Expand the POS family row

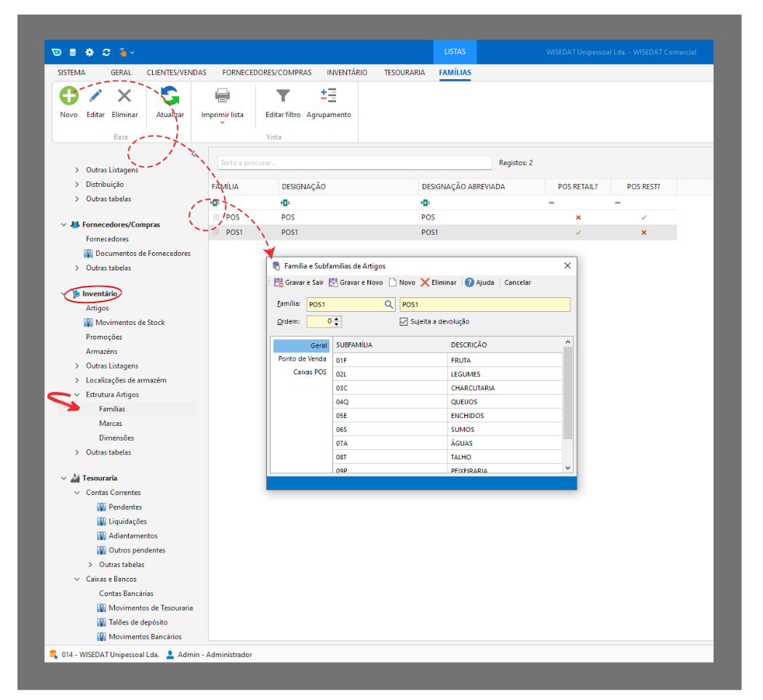pyautogui.click(x=216, y=217)
